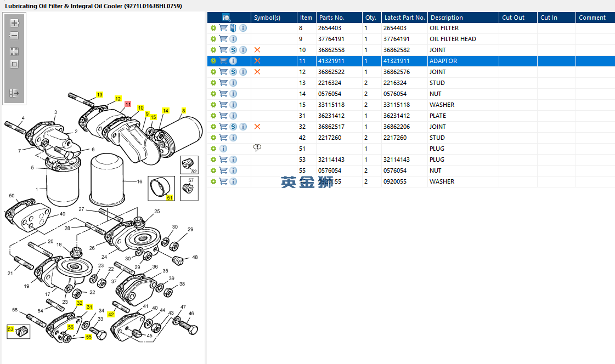The width and height of the screenshot is (615, 364).
Task: Click the list export arrow icon
Action: (x=14, y=94)
